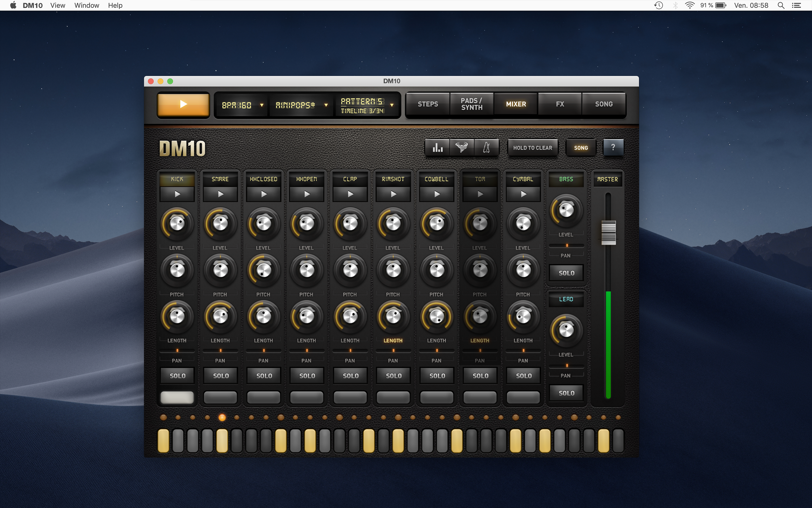Click the Cowbell pitch knob

click(436, 270)
